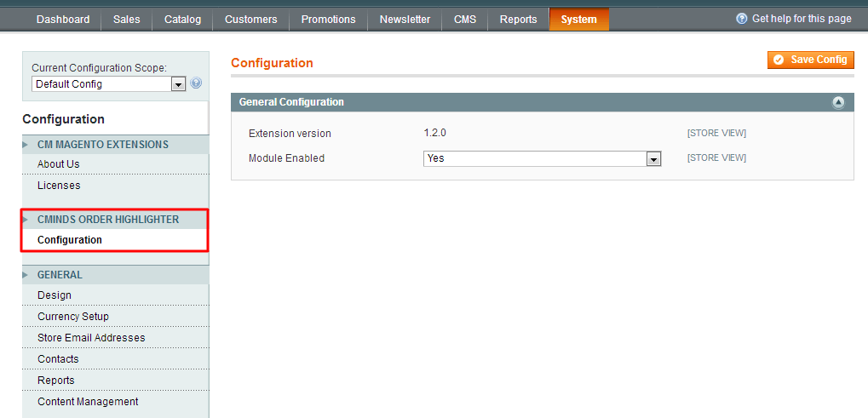Open the Licenses configuration section
Image resolution: width=868 pixels, height=418 pixels.
[59, 186]
